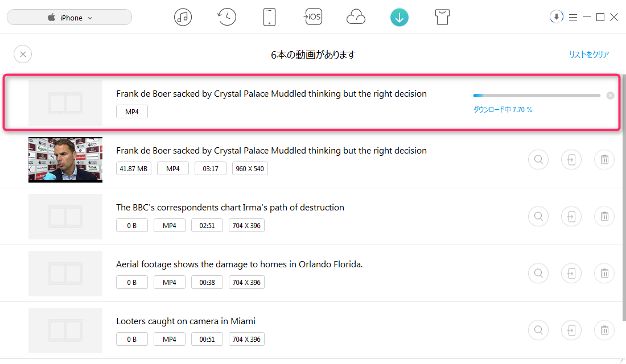The height and width of the screenshot is (364, 626).
Task: Locate the BBC Irma video file
Action: pos(538,217)
